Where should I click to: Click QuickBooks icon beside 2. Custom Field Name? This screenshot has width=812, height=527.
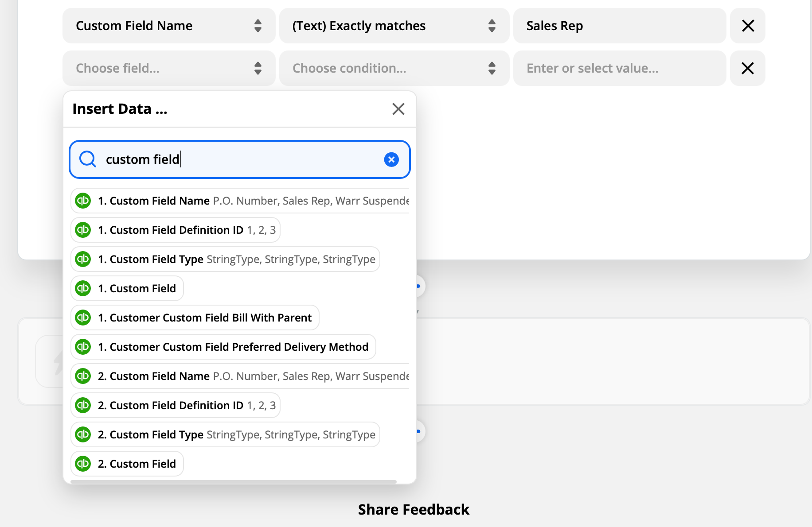(83, 376)
